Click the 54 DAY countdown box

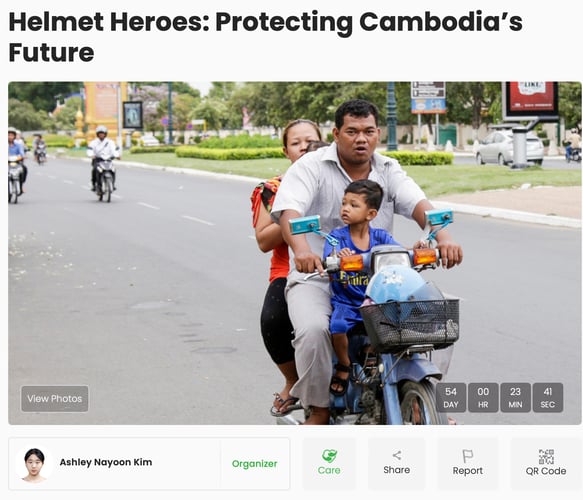pyautogui.click(x=451, y=397)
